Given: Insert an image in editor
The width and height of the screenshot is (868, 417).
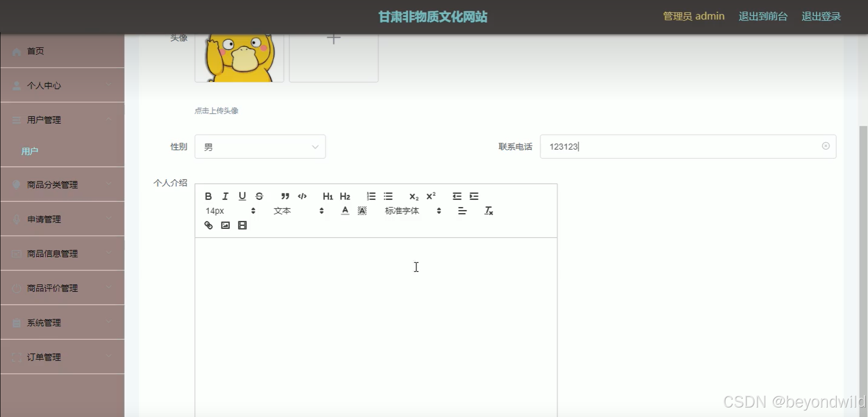Looking at the screenshot, I should pos(225,225).
